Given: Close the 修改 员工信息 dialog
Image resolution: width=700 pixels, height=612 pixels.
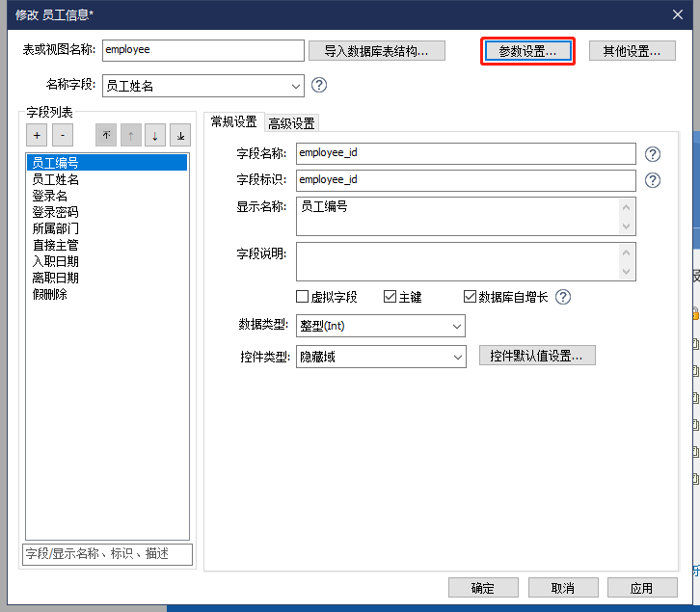Looking at the screenshot, I should (677, 14).
